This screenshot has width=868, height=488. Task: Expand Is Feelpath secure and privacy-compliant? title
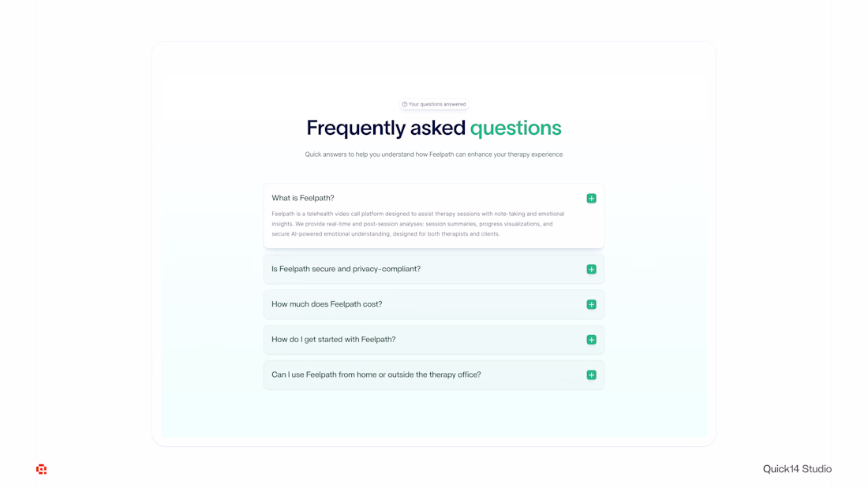pos(346,269)
